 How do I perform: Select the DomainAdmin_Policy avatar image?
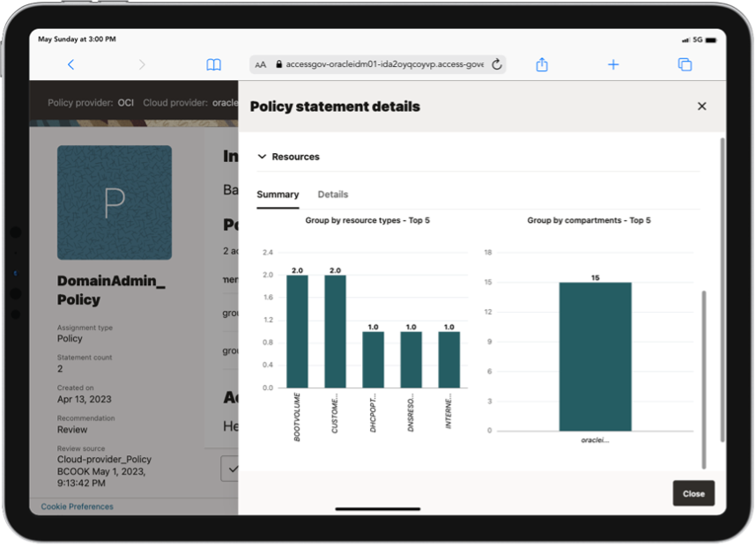point(115,202)
